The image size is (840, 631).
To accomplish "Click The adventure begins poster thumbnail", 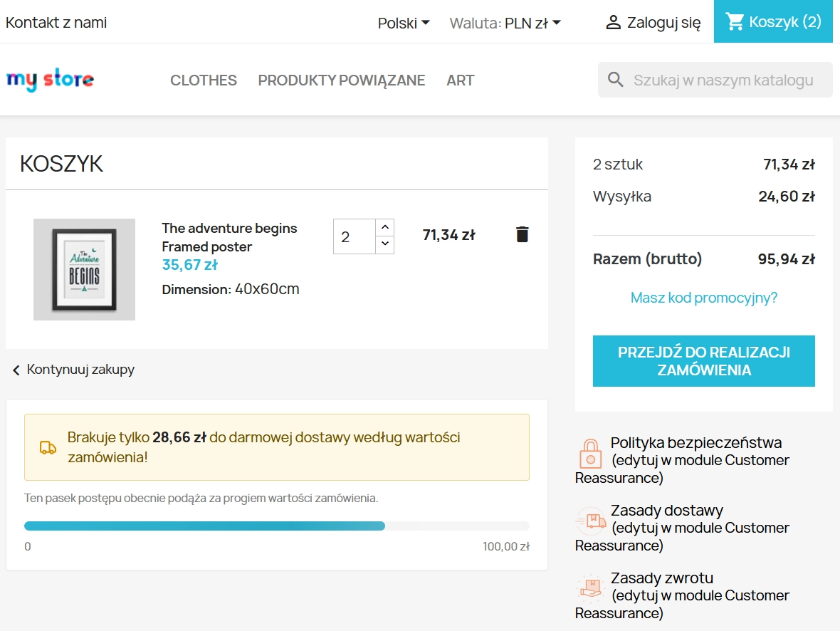I will (x=84, y=269).
